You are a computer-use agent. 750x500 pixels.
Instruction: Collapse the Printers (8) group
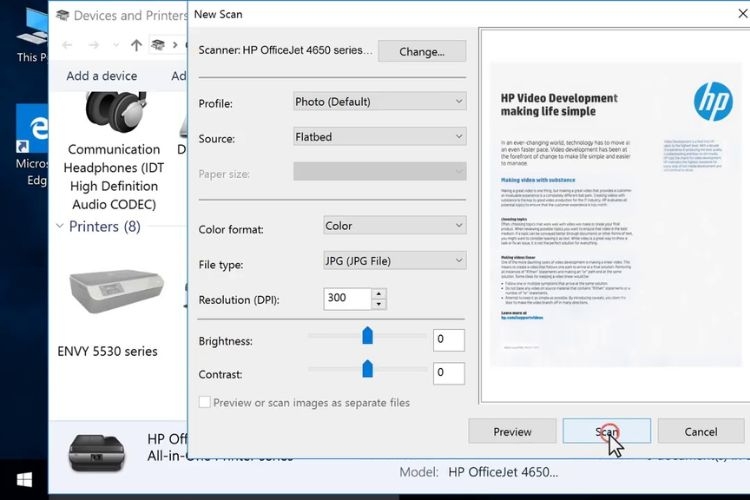60,226
